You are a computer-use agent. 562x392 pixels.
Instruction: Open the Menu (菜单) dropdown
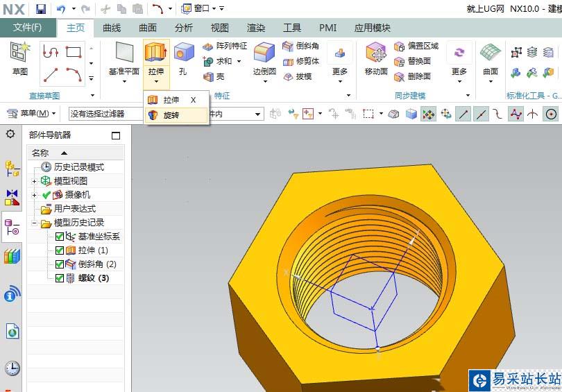[x=31, y=114]
